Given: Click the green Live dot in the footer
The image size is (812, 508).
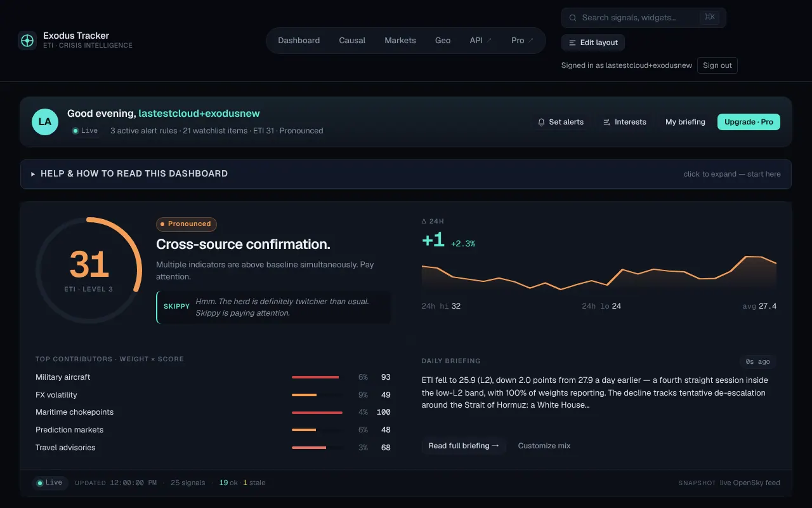Looking at the screenshot, I should pyautogui.click(x=40, y=483).
